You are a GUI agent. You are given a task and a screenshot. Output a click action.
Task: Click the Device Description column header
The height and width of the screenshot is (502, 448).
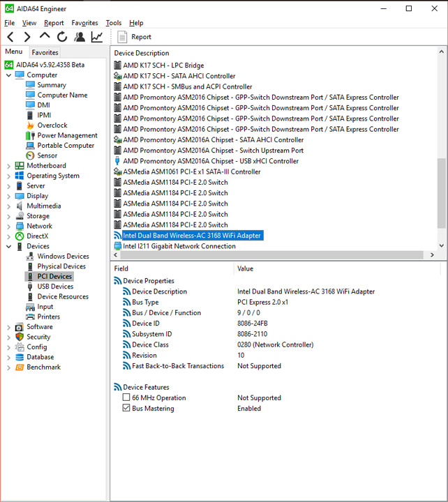click(142, 53)
